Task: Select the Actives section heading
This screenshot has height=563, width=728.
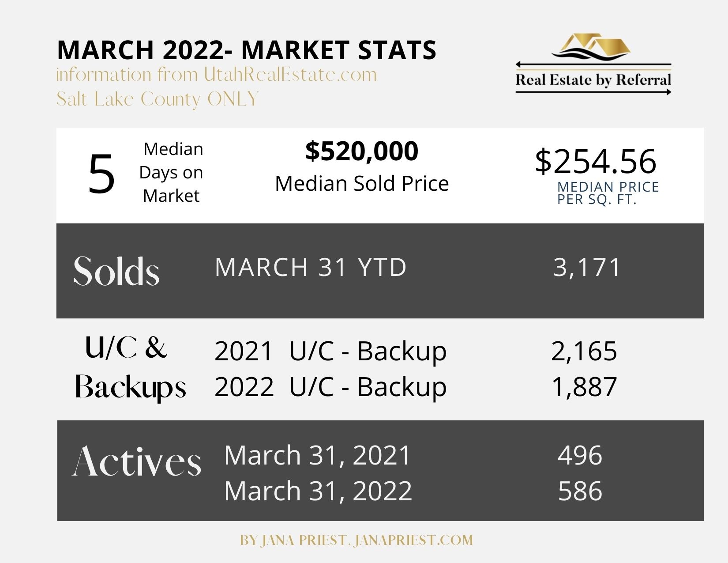Action: pyautogui.click(x=137, y=461)
